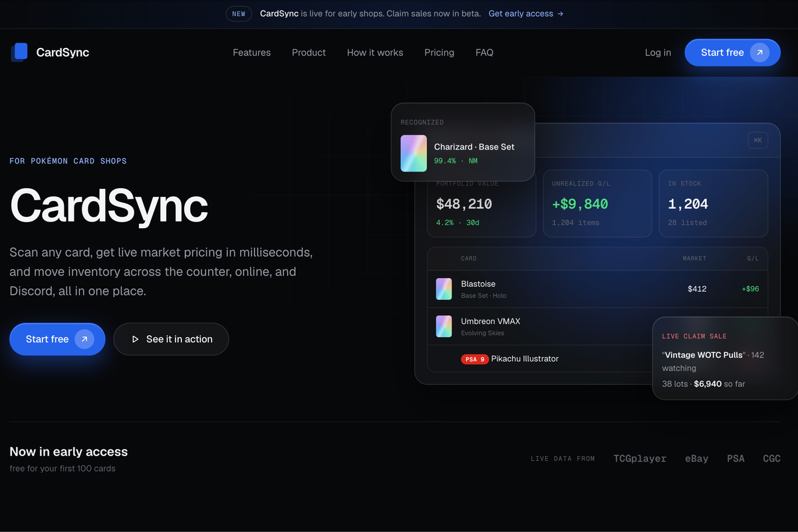Click the PSA data source logo

[x=735, y=459]
